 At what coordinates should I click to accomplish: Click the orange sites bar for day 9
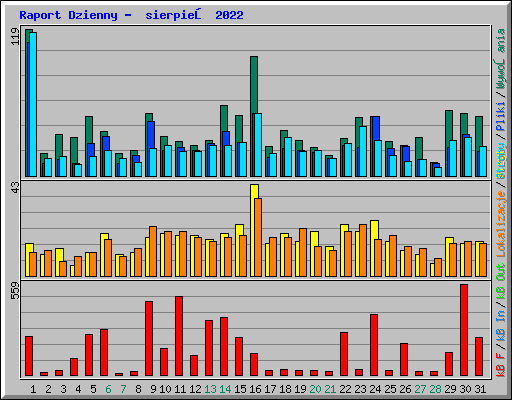click(153, 251)
